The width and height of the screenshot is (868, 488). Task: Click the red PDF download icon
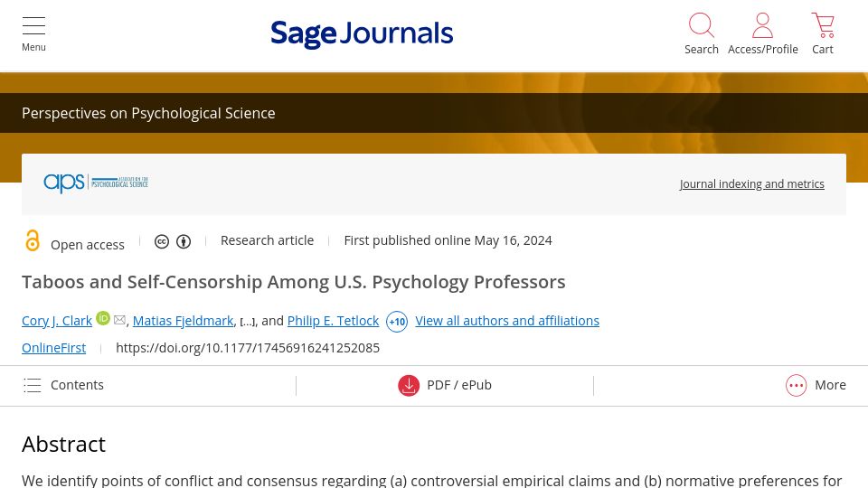[409, 386]
